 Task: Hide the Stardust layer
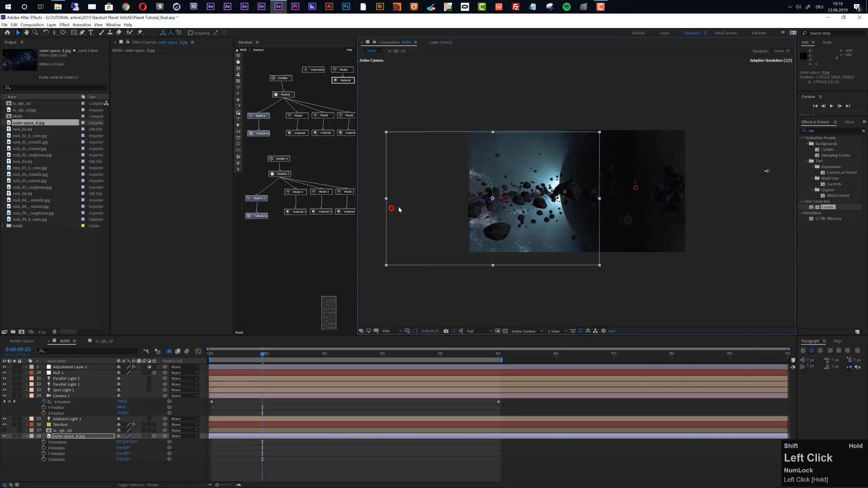click(x=5, y=425)
